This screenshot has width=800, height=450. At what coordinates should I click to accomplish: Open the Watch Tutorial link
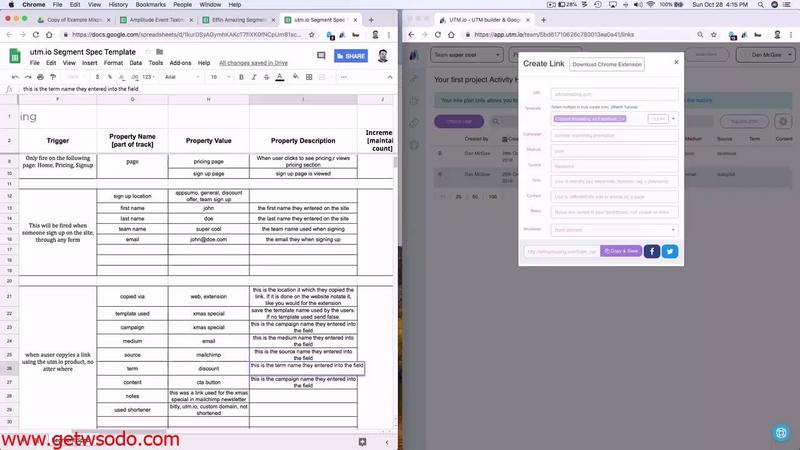pyautogui.click(x=624, y=107)
